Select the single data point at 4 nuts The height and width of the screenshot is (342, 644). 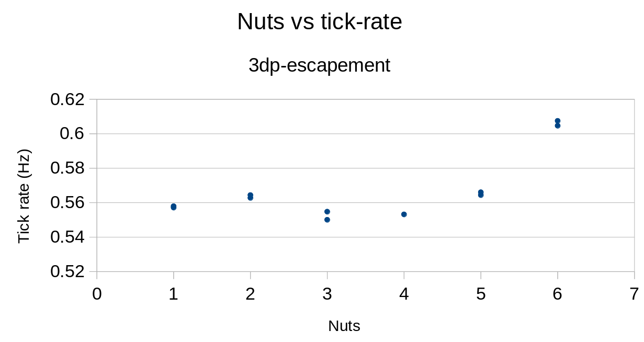pos(404,214)
